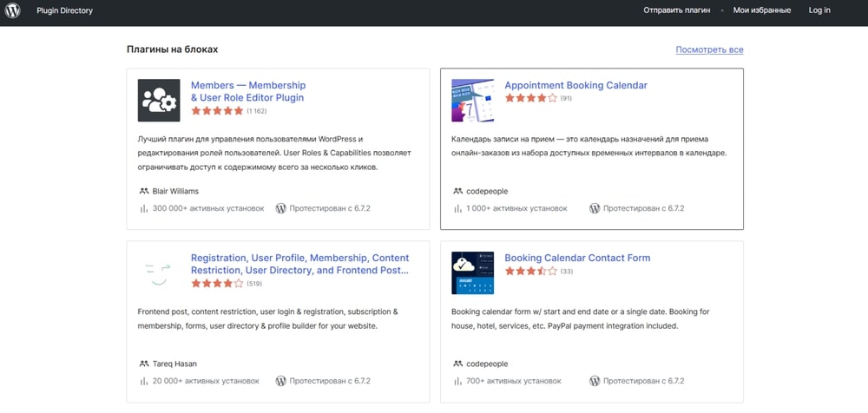
Task: Click codepeople in Appointment Booking Calendar card
Action: (x=487, y=191)
